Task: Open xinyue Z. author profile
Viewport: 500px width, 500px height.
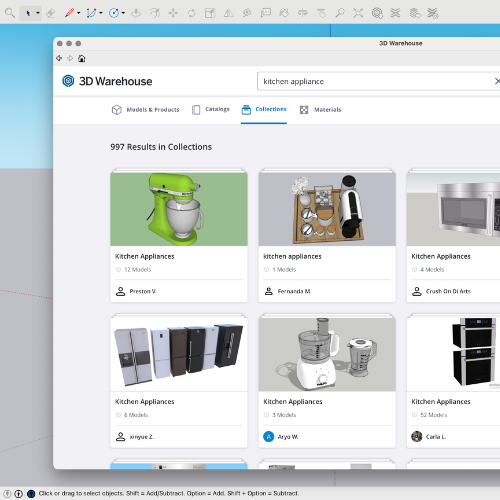Action: [135, 437]
